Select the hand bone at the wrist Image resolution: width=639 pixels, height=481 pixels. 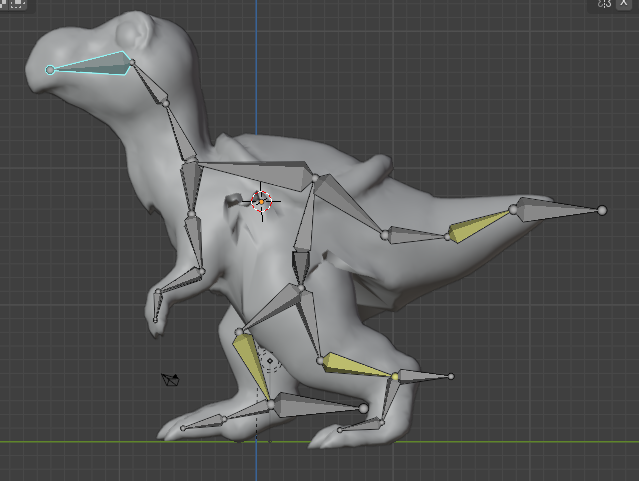click(179, 281)
